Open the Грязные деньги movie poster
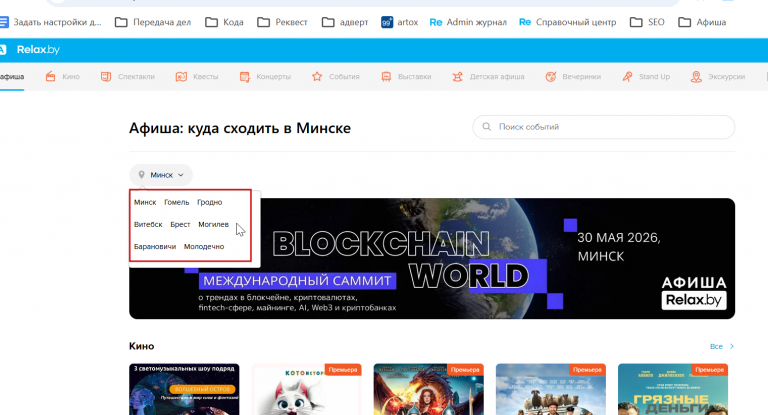This screenshot has height=415, width=768. (673, 389)
